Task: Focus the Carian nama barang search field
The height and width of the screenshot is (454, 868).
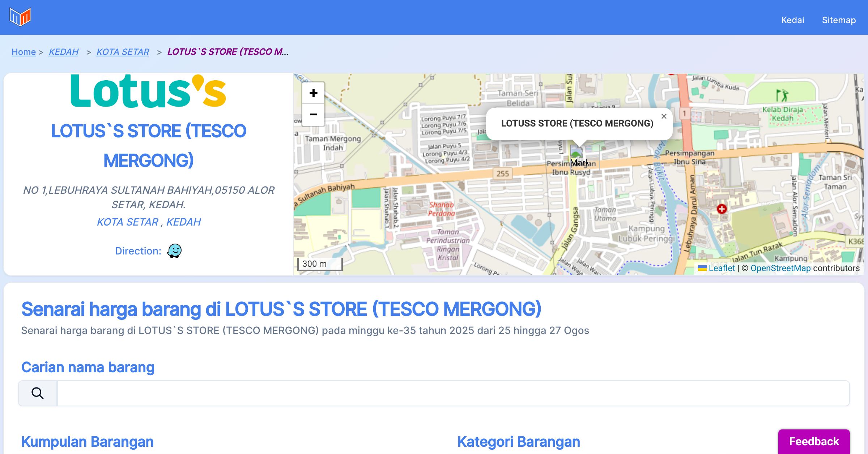Action: click(x=453, y=393)
